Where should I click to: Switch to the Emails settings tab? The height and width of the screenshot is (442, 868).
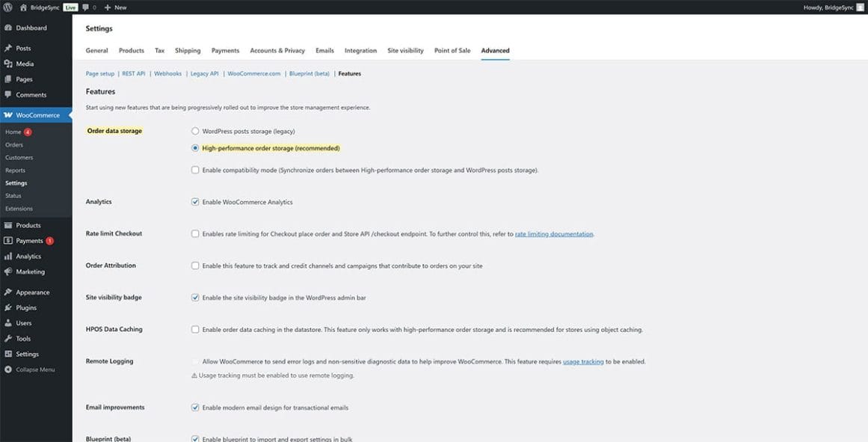[x=324, y=50]
